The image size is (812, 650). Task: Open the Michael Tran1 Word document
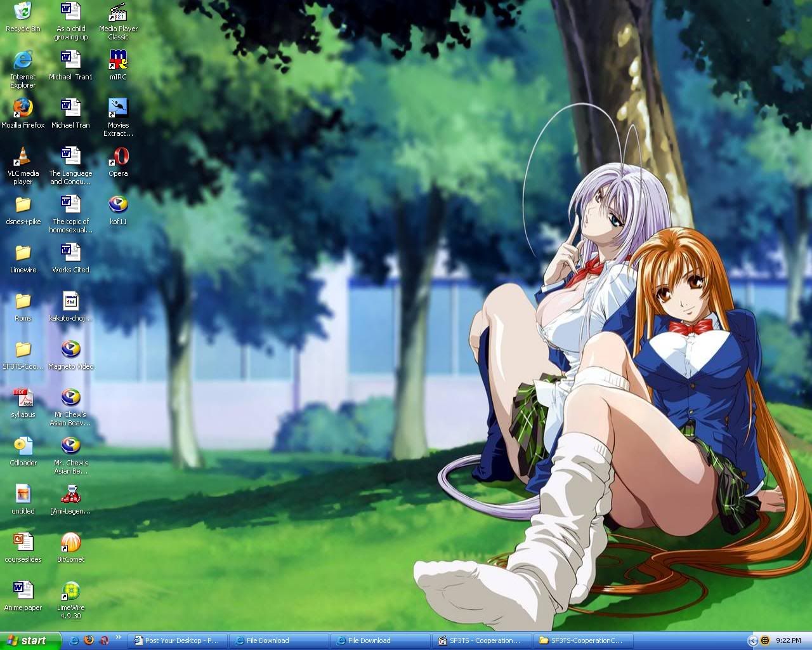[70, 65]
